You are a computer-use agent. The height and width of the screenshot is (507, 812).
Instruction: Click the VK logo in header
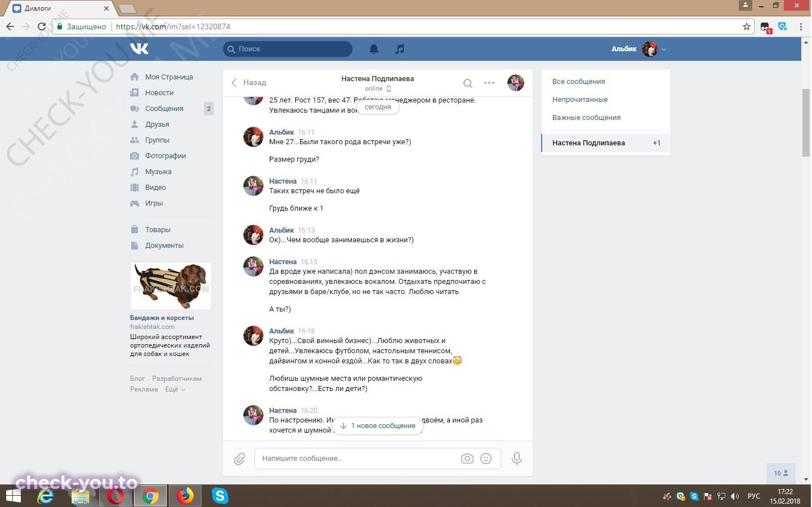(139, 49)
